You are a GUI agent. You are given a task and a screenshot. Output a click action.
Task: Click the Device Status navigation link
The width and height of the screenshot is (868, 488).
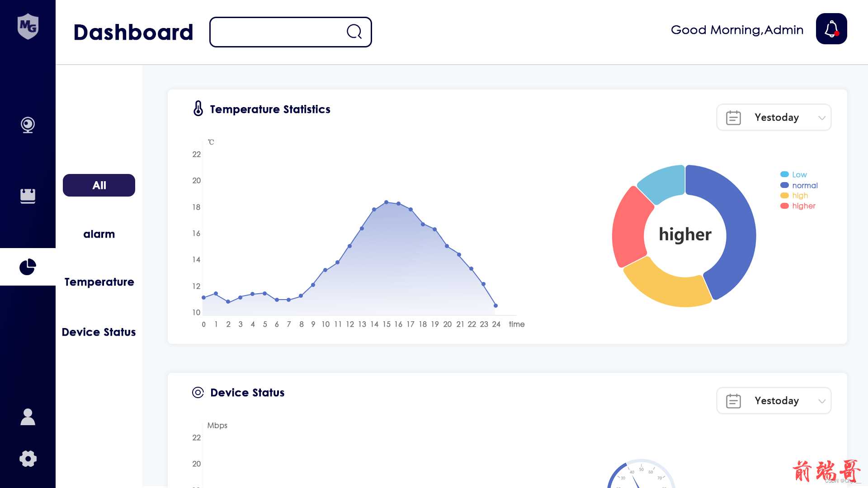click(x=99, y=332)
